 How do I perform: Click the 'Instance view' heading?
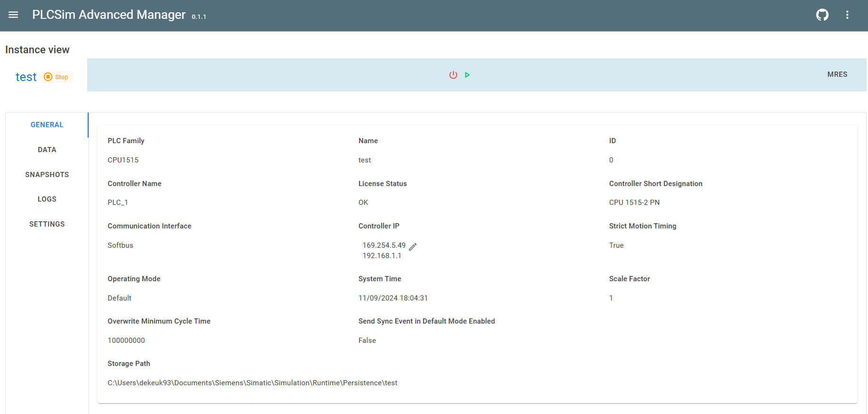[37, 50]
